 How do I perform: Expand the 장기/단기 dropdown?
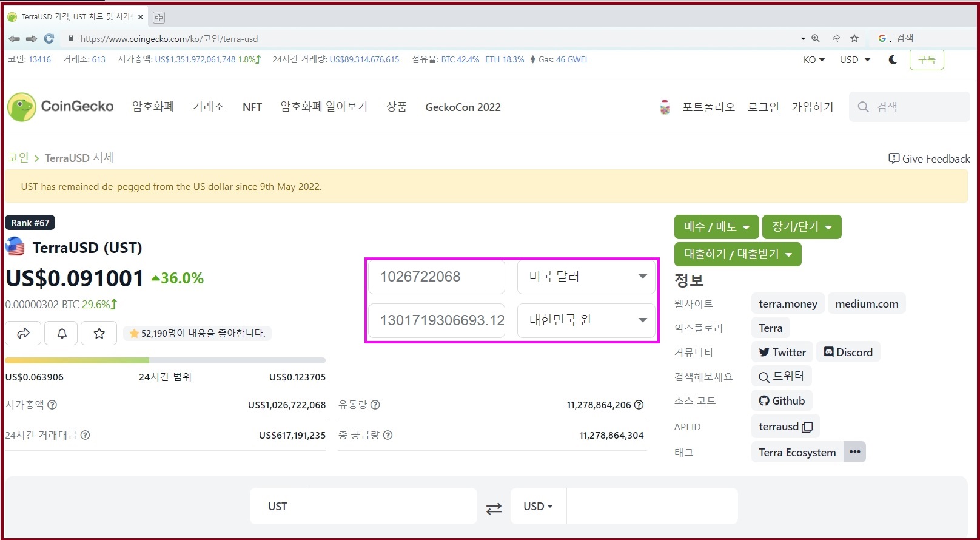(802, 227)
